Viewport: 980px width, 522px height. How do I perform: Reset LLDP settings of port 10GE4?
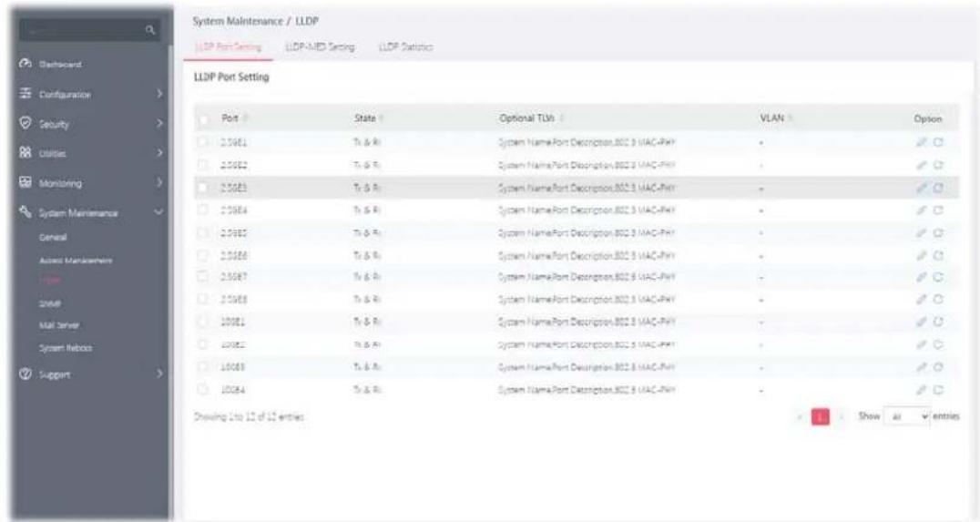(x=938, y=390)
